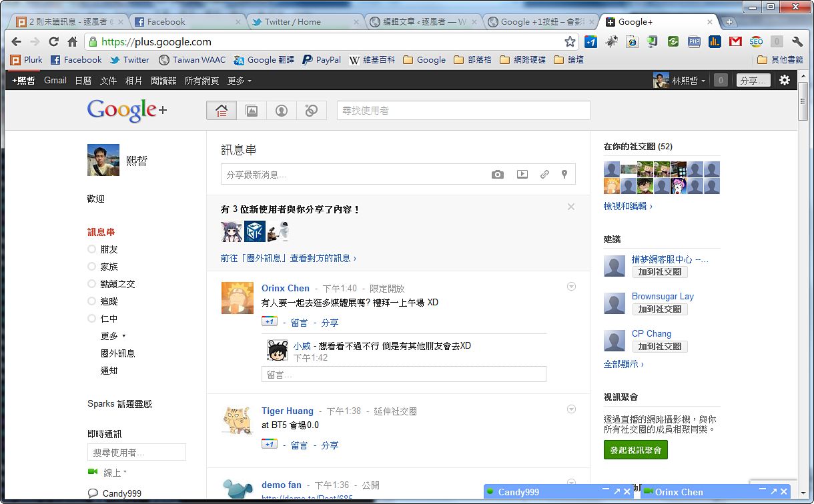814x504 pixels.
Task: Select the 點頭之交 circle filter
Action: (x=111, y=284)
